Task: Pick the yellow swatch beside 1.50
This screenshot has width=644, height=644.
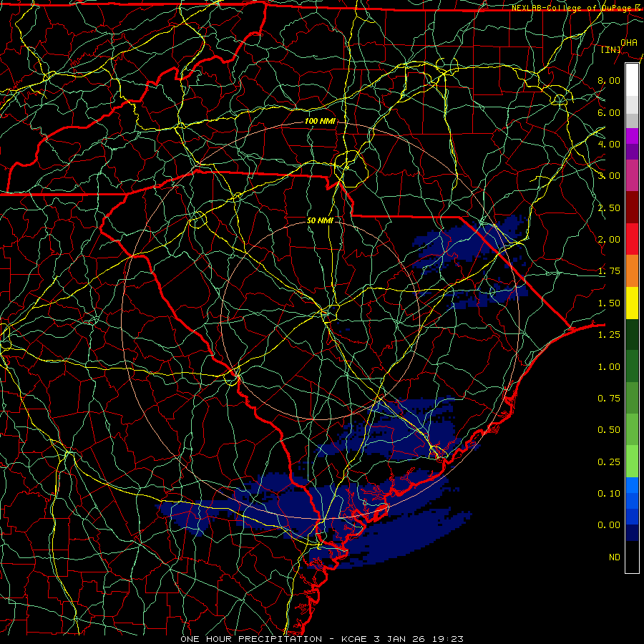Action: (x=632, y=303)
